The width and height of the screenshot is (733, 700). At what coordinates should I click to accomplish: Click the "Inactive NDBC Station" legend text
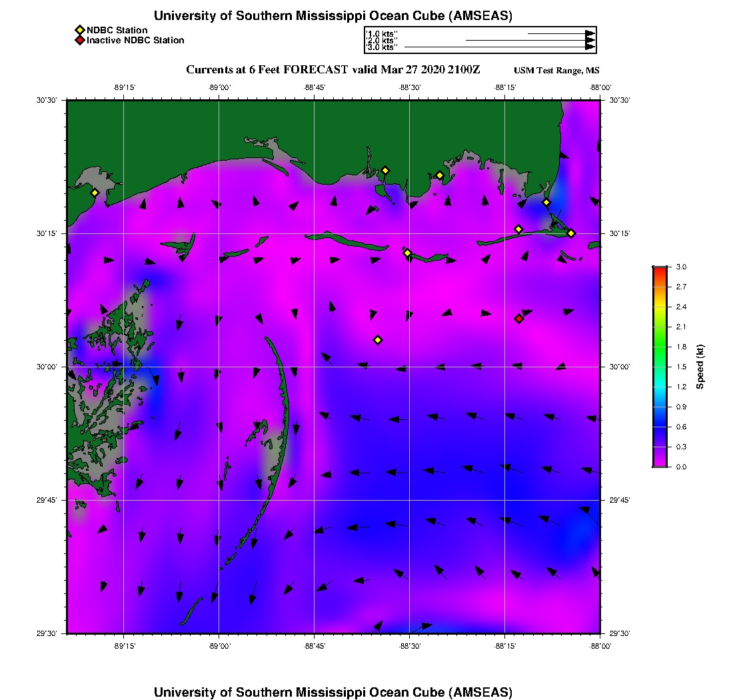pos(135,40)
